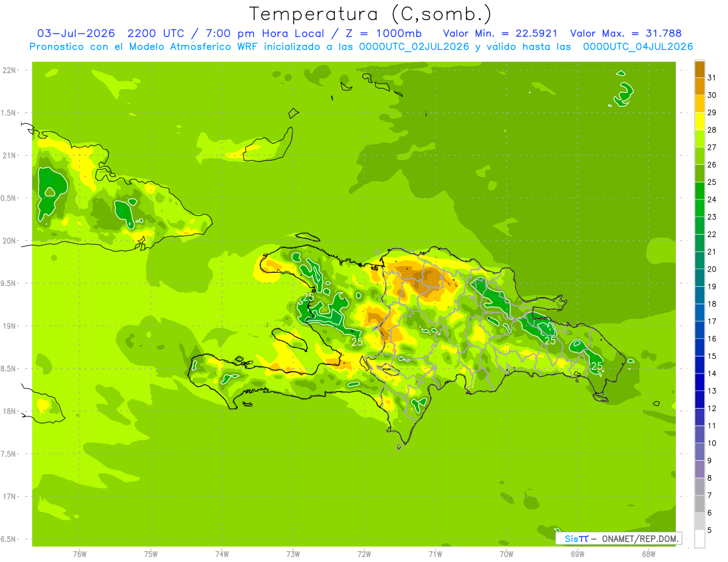
Task: Click valid-until time "0000UTC_04JUL2026"
Action: click(638, 47)
